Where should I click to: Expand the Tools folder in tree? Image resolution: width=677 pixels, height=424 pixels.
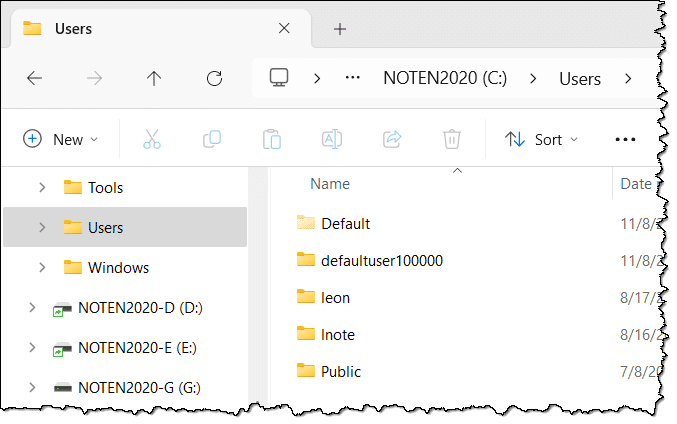click(x=42, y=187)
